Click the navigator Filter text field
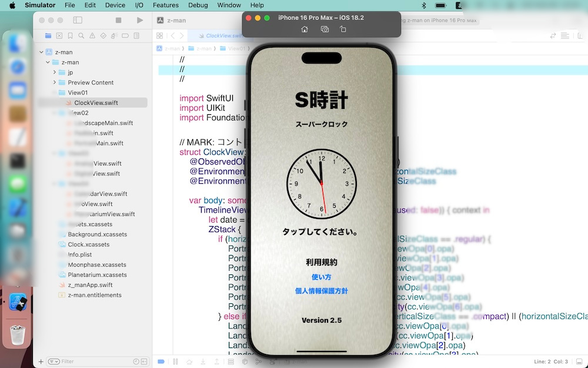 tap(94, 362)
